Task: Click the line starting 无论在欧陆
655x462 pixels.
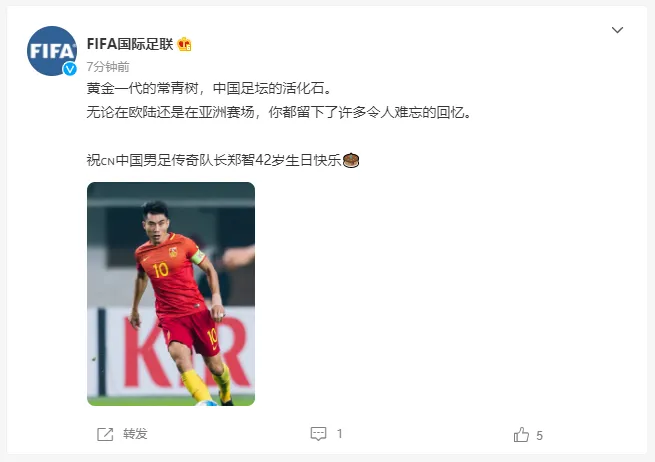Action: pos(279,112)
